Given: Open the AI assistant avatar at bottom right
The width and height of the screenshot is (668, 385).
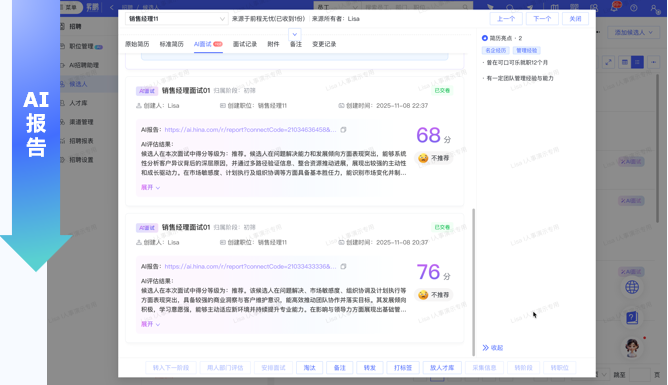Looking at the screenshot, I should pyautogui.click(x=632, y=347).
